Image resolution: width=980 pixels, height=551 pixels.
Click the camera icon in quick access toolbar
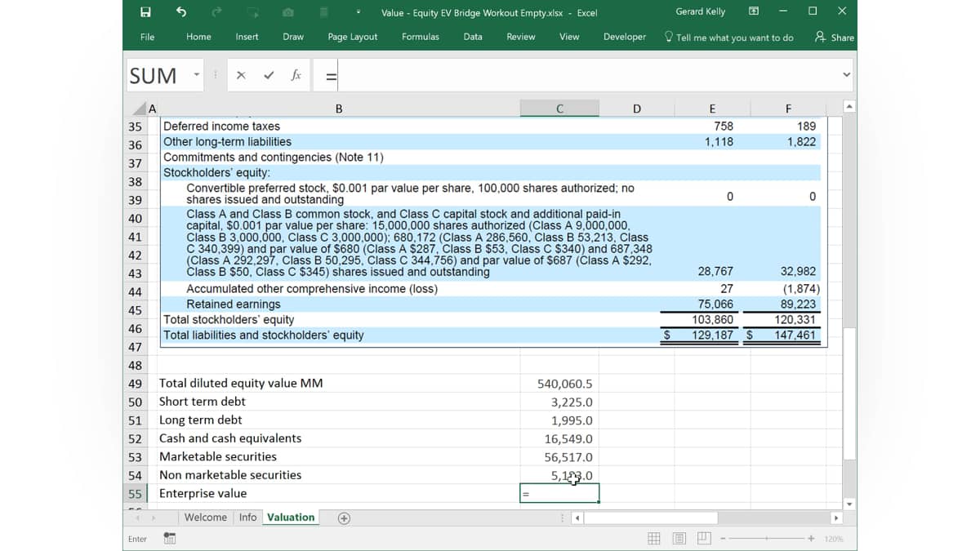[x=288, y=11]
